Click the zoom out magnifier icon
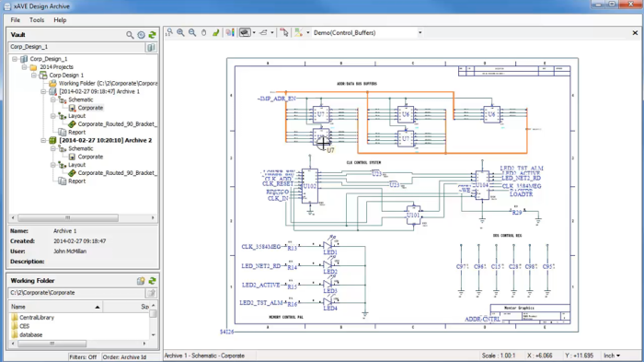 192,32
